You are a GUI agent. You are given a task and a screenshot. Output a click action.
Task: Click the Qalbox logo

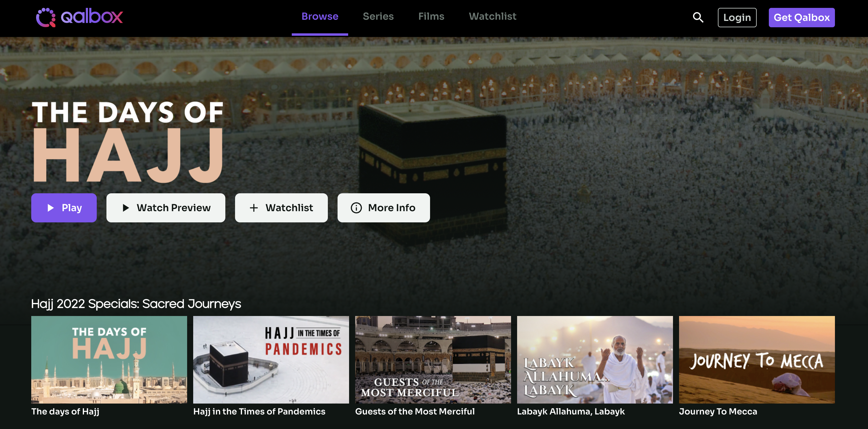coord(79,17)
